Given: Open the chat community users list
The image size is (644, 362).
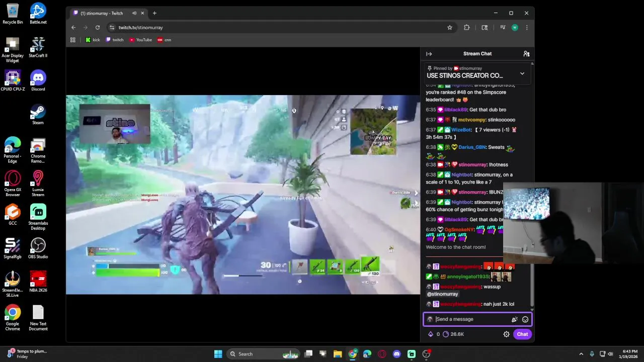Looking at the screenshot, I should pyautogui.click(x=526, y=54).
